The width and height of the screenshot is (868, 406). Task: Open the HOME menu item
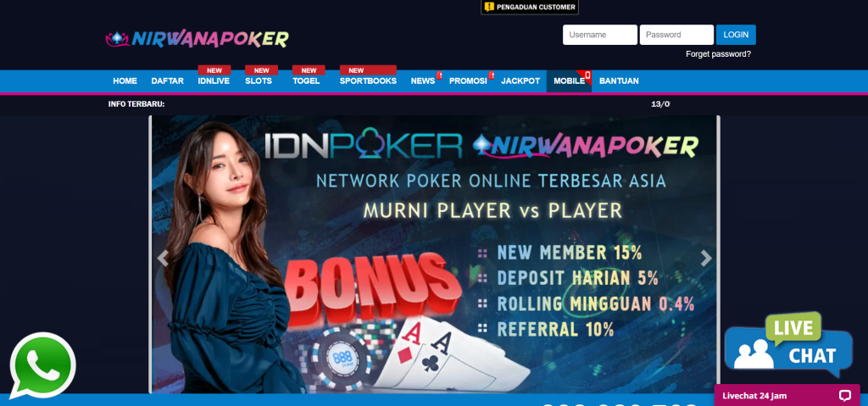click(125, 81)
